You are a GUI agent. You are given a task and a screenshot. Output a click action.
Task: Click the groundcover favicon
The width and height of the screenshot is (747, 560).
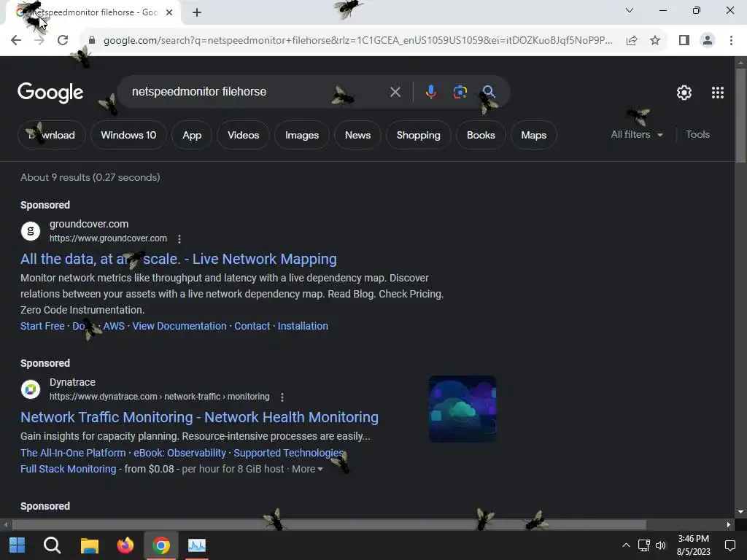pos(31,231)
